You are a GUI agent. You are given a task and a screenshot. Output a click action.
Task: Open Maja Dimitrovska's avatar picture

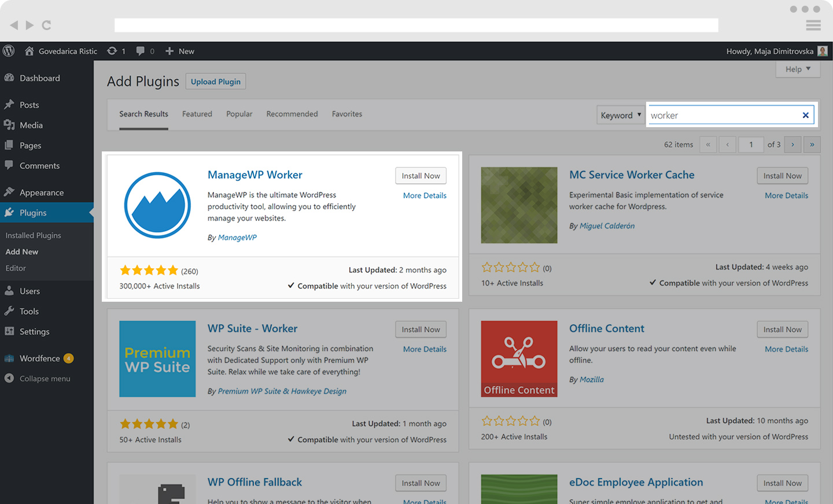pos(823,51)
